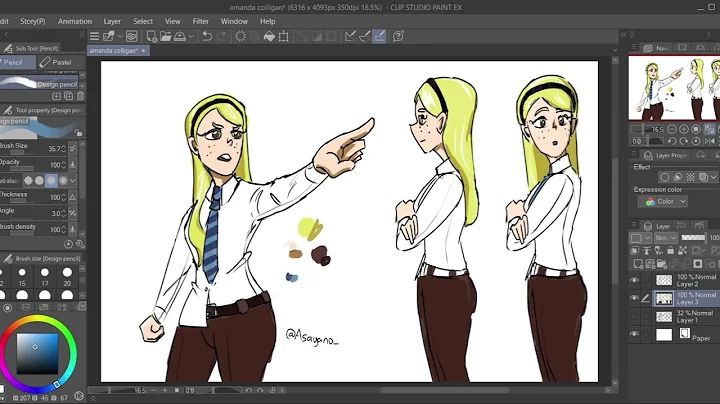
Task: Toggle clip to layer below icon
Action: click(635, 250)
